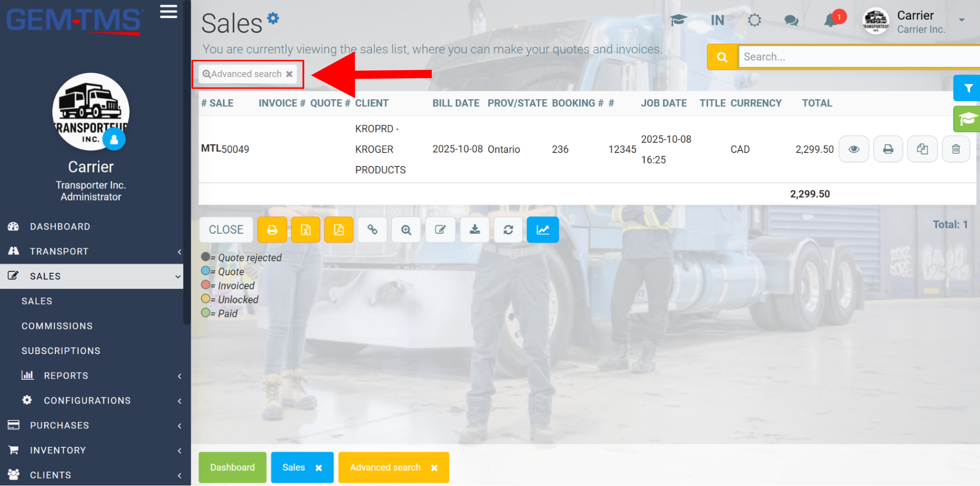Click the Search input field
This screenshot has width=980, height=486.
click(x=859, y=57)
